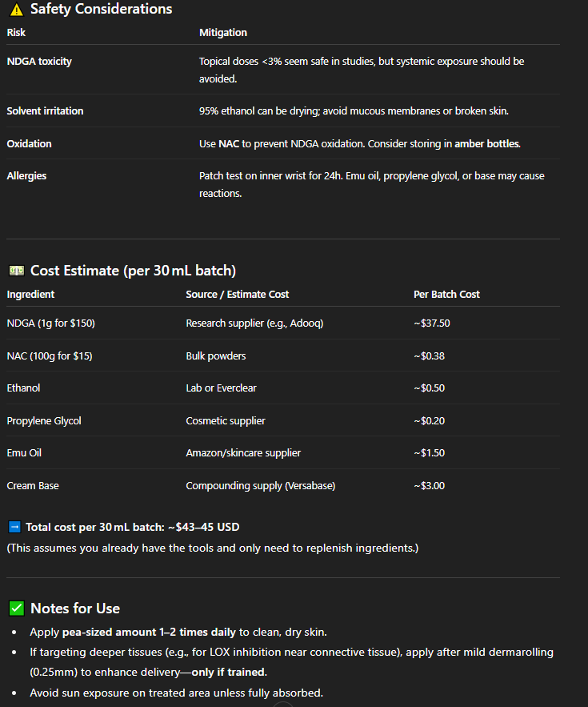Viewport: 588px width, 707px height.
Task: Click the 'Amazon/skincare supplier' source cell
Action: (243, 453)
